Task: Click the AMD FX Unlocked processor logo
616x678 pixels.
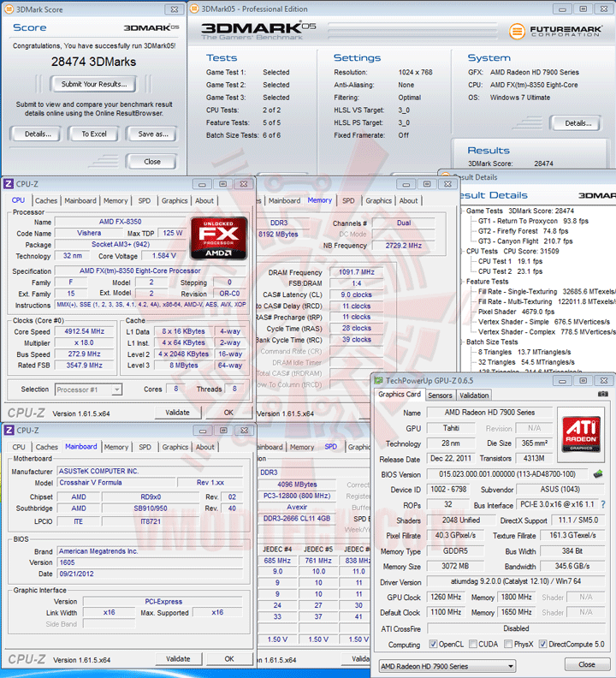Action: click(x=219, y=238)
